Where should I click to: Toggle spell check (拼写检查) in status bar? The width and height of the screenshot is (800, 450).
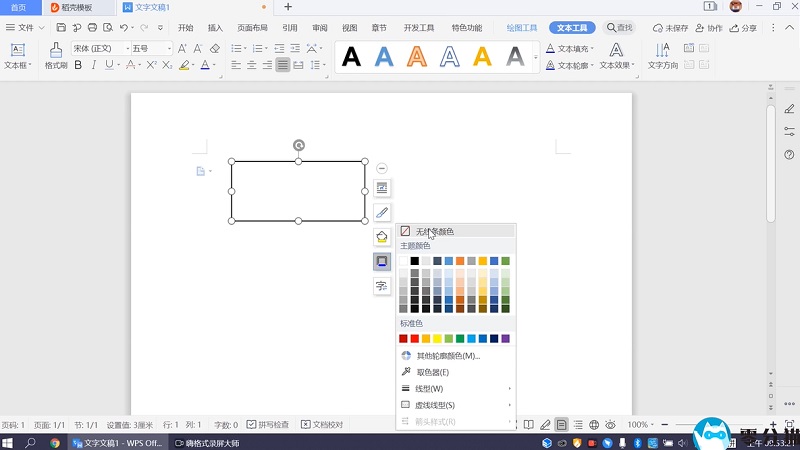click(x=267, y=425)
